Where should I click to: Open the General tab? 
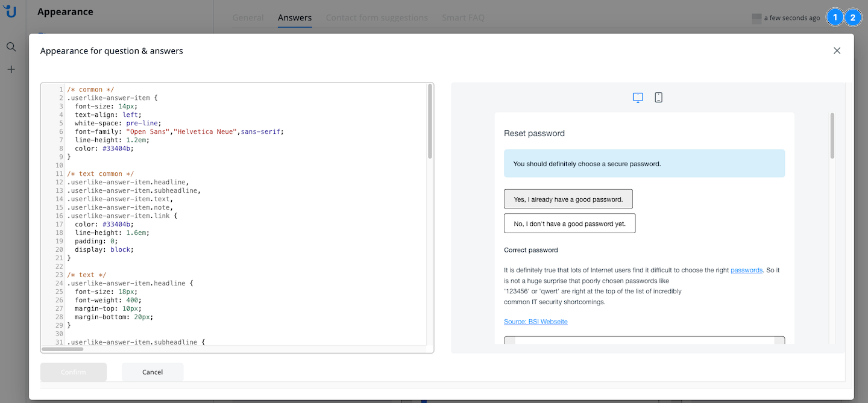[x=248, y=17]
